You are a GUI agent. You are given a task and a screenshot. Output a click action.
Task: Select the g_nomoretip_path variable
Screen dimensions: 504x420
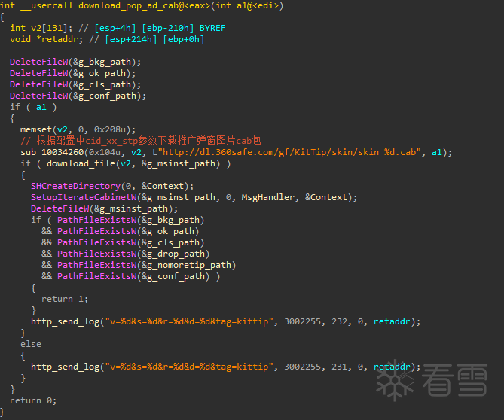coord(189,265)
